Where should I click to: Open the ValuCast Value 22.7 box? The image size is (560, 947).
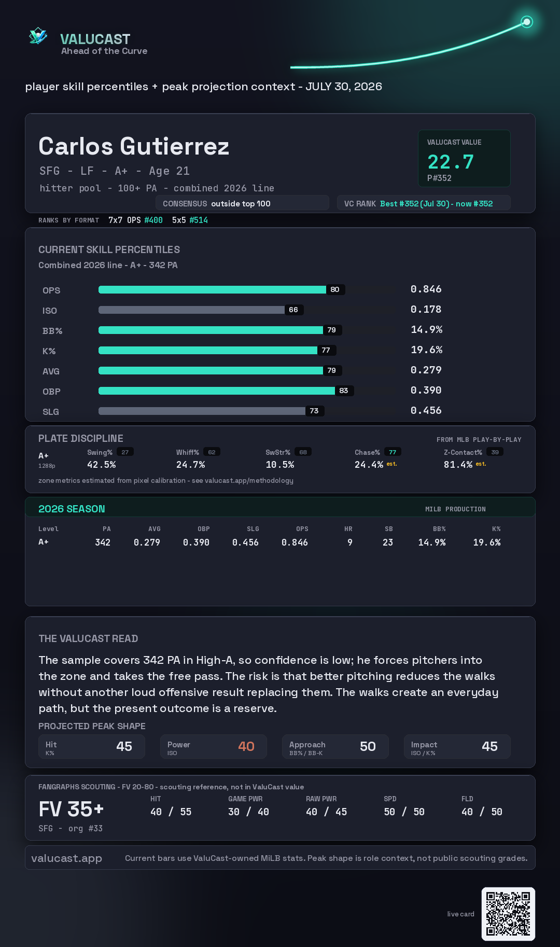tap(464, 158)
